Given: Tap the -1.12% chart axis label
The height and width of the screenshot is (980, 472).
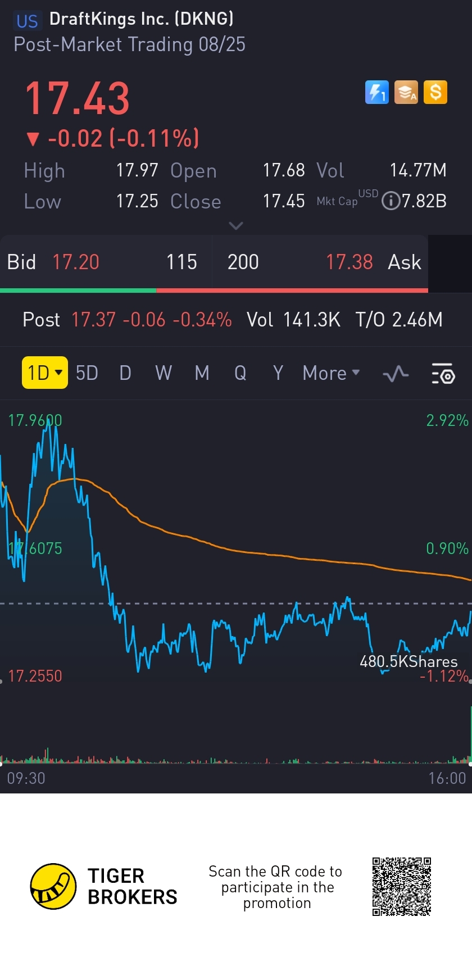Looking at the screenshot, I should (x=444, y=676).
